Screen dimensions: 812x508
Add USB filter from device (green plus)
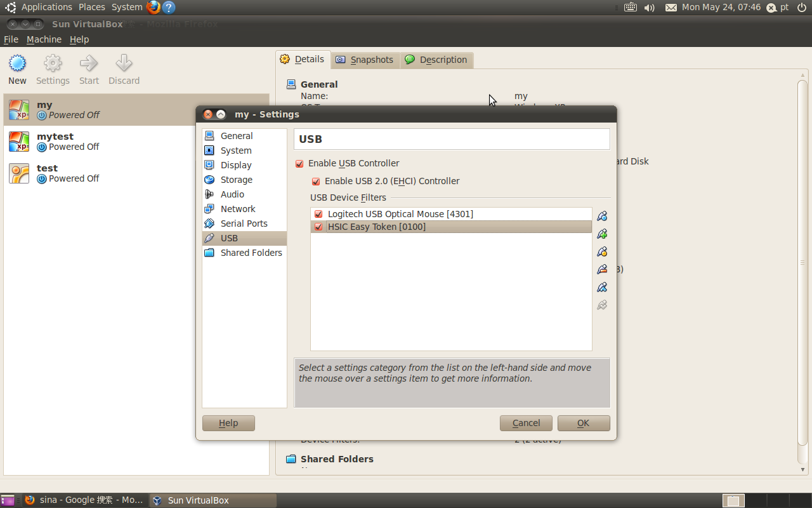(602, 234)
